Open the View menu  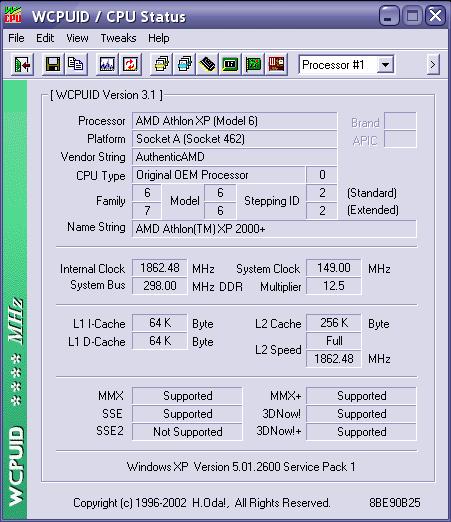click(x=77, y=38)
